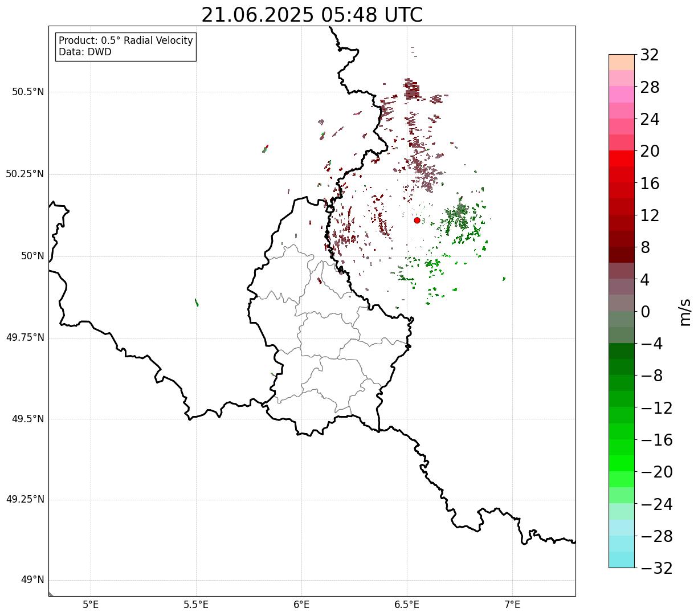
Task: Click the 6°E longitude label
Action: 301,605
